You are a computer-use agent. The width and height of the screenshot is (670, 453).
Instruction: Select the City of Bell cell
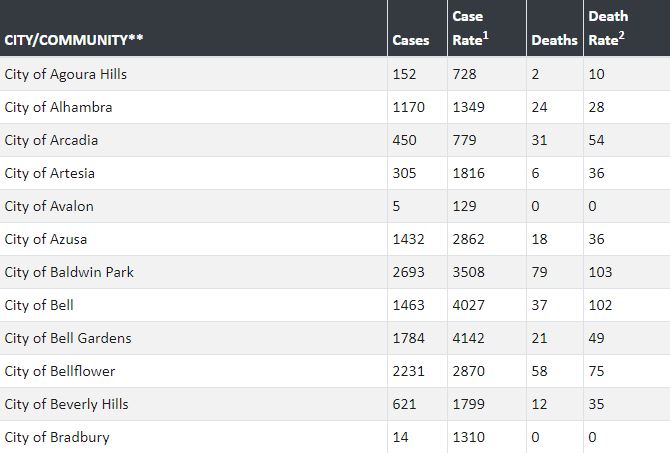(x=39, y=305)
